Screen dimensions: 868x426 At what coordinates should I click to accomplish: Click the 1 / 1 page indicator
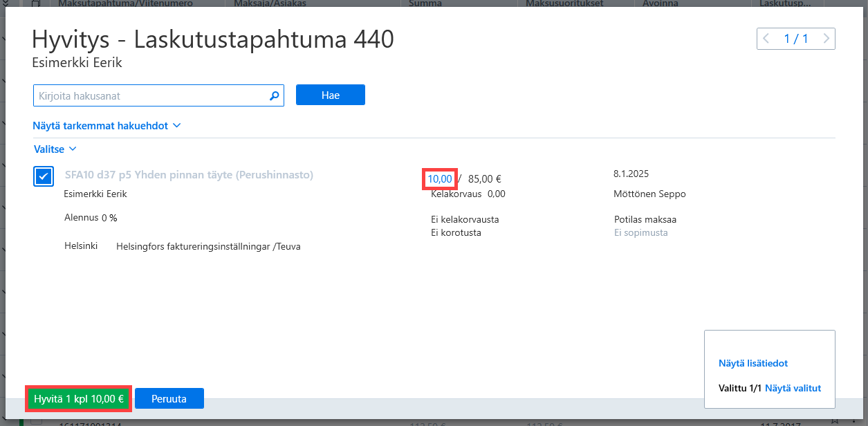796,39
